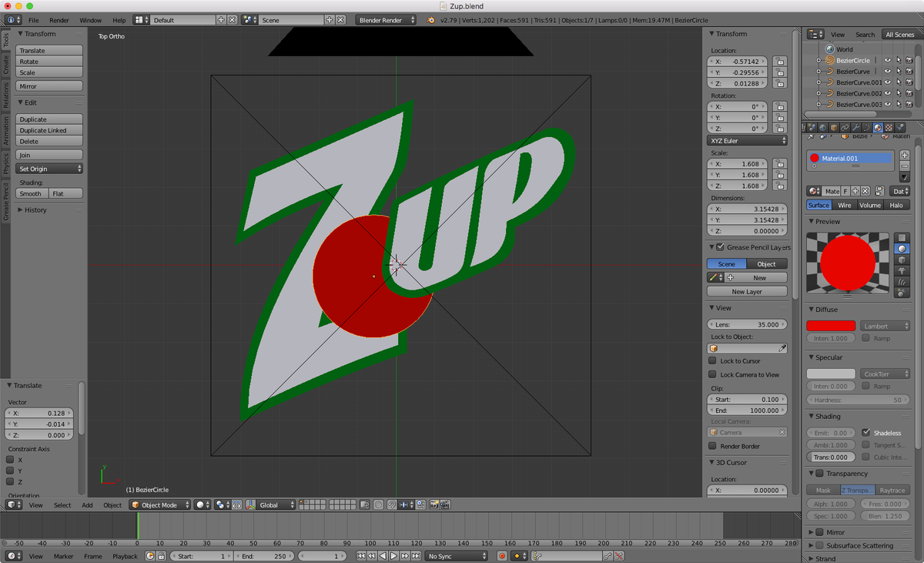Toggle proportional editing icon in 3D header
Image resolution: width=924 pixels, height=563 pixels.
[379, 505]
